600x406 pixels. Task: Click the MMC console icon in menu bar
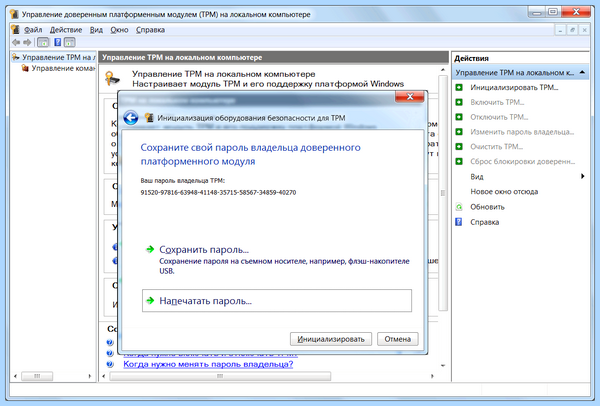point(16,29)
